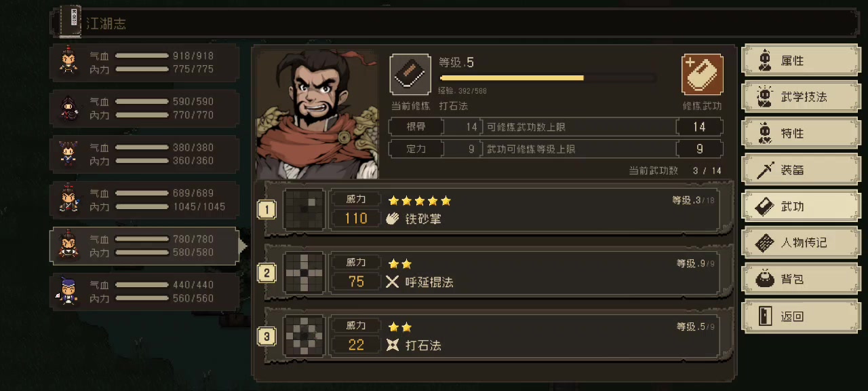The height and width of the screenshot is (391, 868).
Task: Click skill slot number 1 badge
Action: point(267,210)
